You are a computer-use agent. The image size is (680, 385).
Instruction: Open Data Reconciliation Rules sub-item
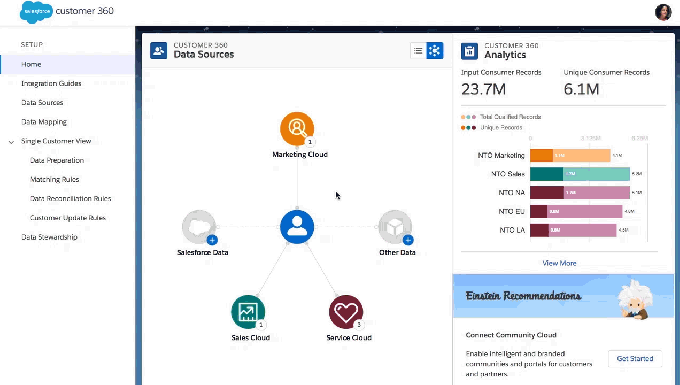[71, 199]
